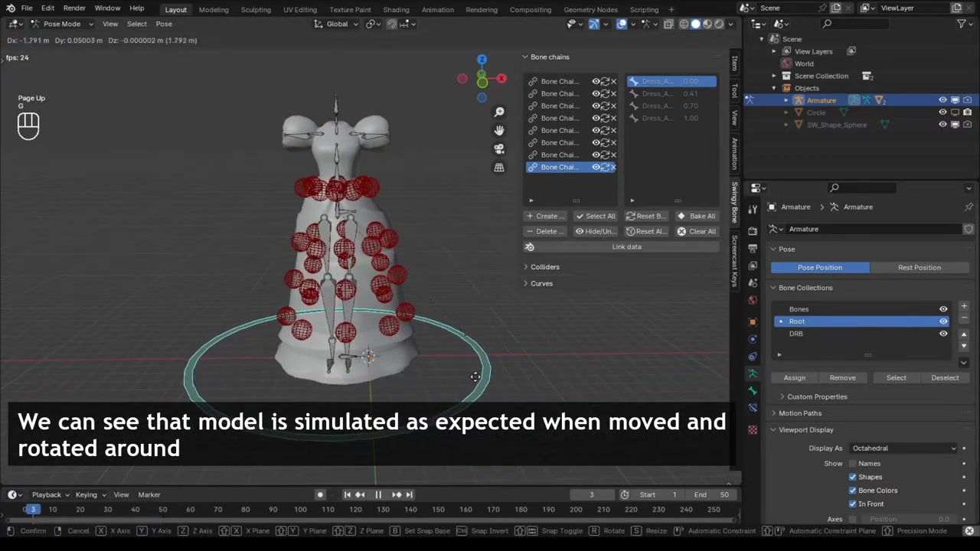Open the Display As Octahedral dropdown
Viewport: 980px width, 551px height.
click(903, 448)
